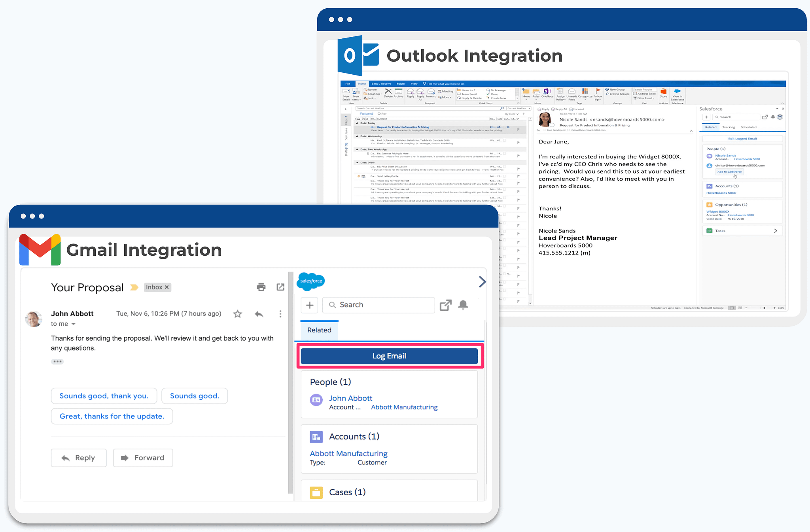This screenshot has height=532, width=810.
Task: Select Focused inbox tab in Outlook
Action: [x=367, y=114]
